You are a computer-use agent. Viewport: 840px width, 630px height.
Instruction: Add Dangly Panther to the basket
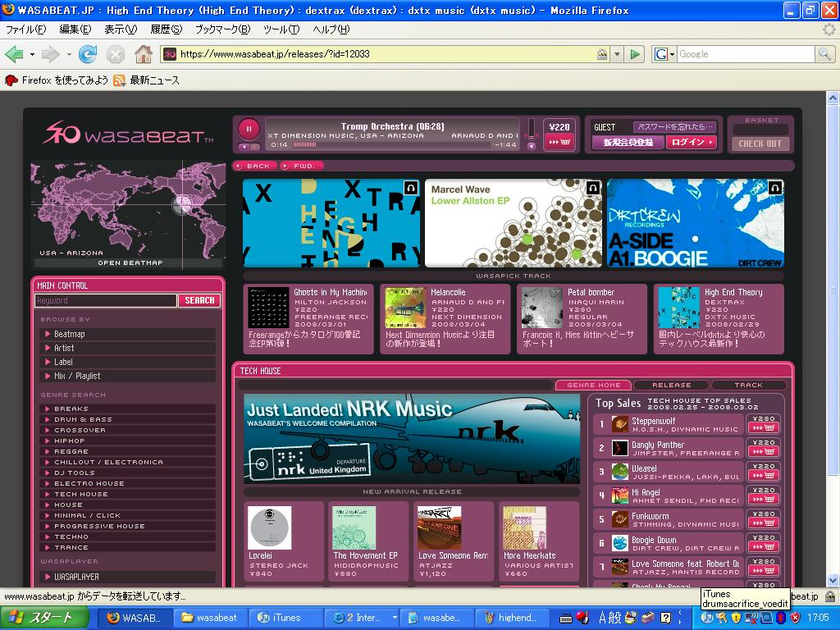coord(764,451)
